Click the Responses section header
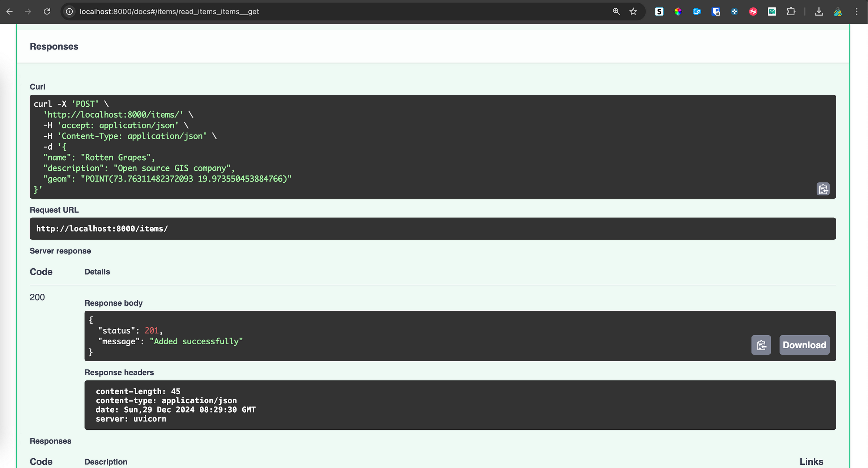 tap(54, 47)
